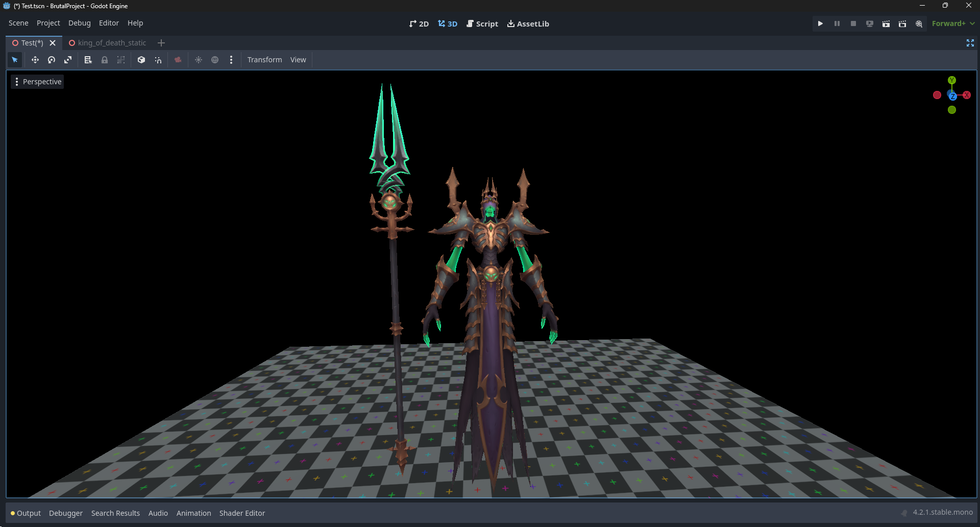Toggle distraction-free mode arrows icon

coord(970,43)
